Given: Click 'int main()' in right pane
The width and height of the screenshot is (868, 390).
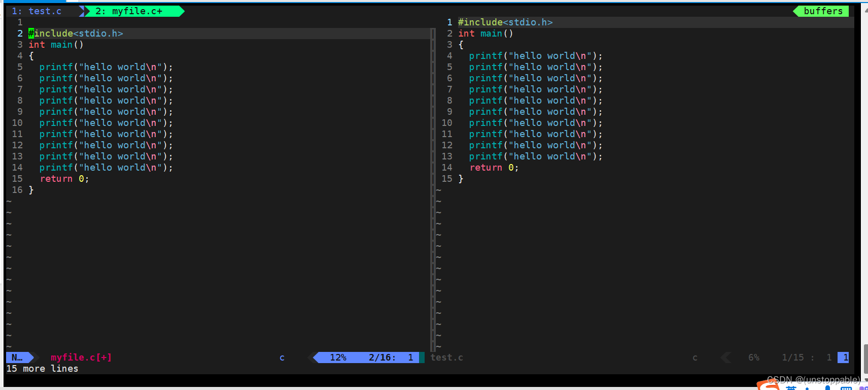Looking at the screenshot, I should 485,34.
